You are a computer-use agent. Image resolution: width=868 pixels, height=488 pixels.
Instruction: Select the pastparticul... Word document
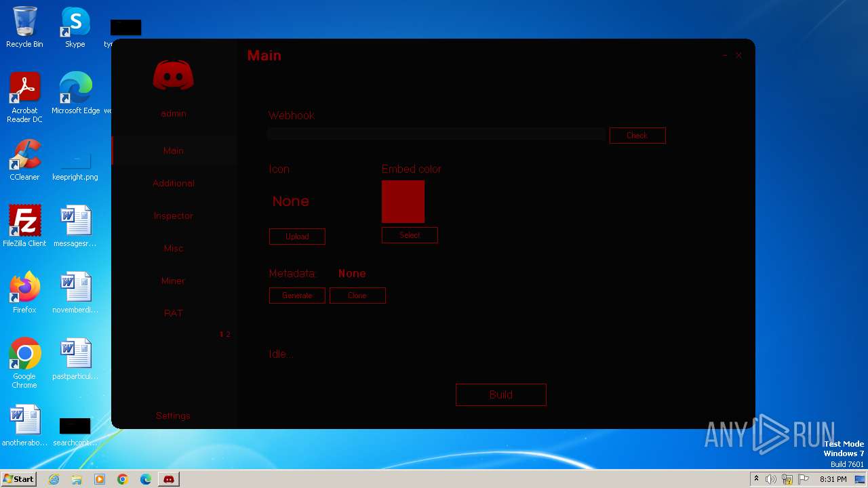[x=75, y=359]
